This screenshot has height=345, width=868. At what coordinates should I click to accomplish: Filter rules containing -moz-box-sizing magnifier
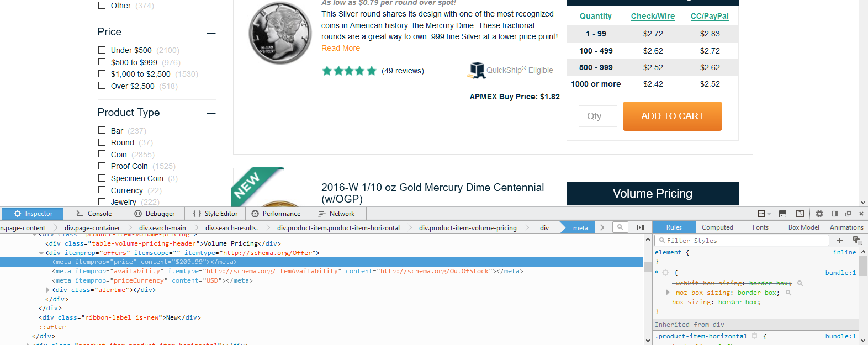(788, 293)
